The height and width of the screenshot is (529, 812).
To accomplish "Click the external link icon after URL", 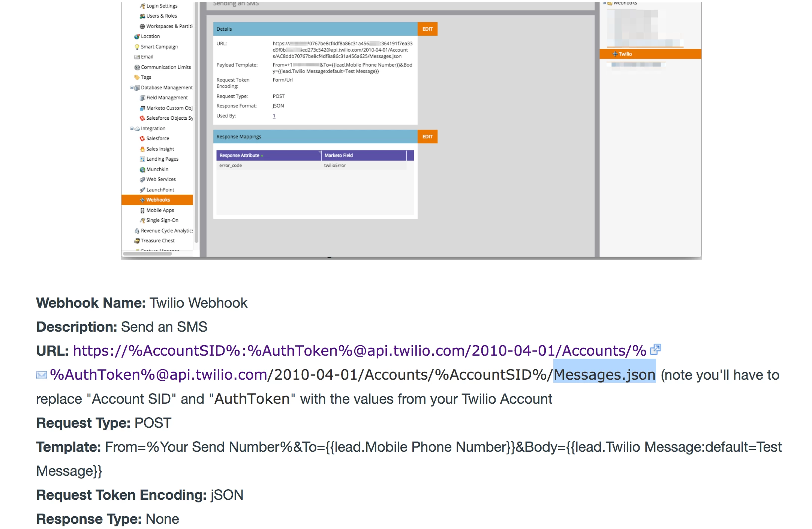I will point(655,350).
